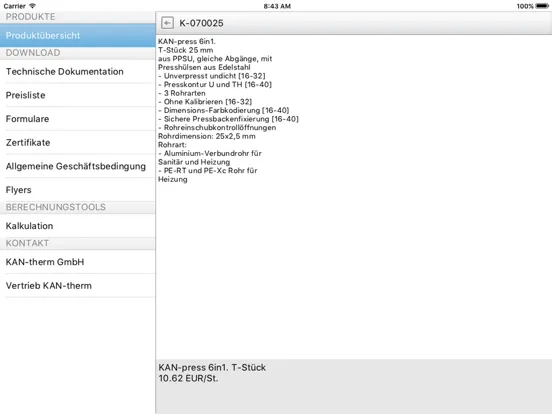552x414 pixels.
Task: Click the 'T-Stück 25 mm' description line
Action: click(x=186, y=50)
